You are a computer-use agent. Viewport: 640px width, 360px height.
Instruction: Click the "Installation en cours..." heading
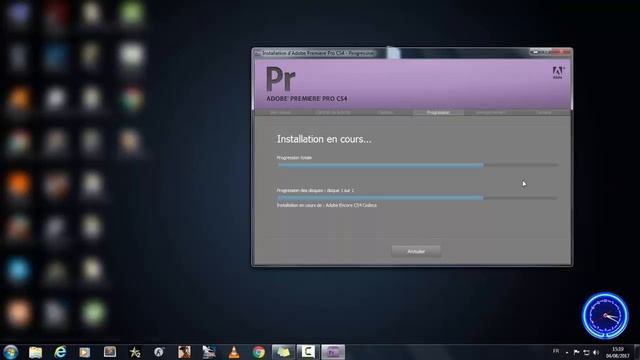coord(324,139)
